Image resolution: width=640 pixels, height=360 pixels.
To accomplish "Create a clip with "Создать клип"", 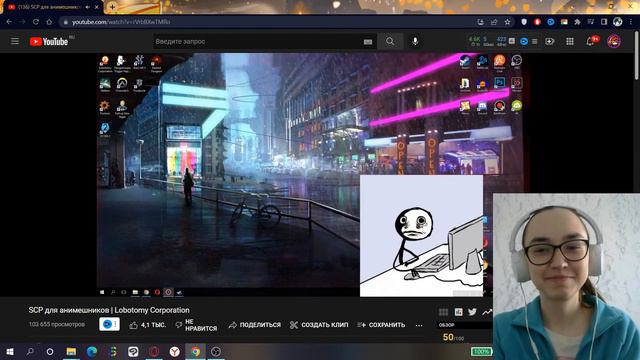I will (319, 325).
